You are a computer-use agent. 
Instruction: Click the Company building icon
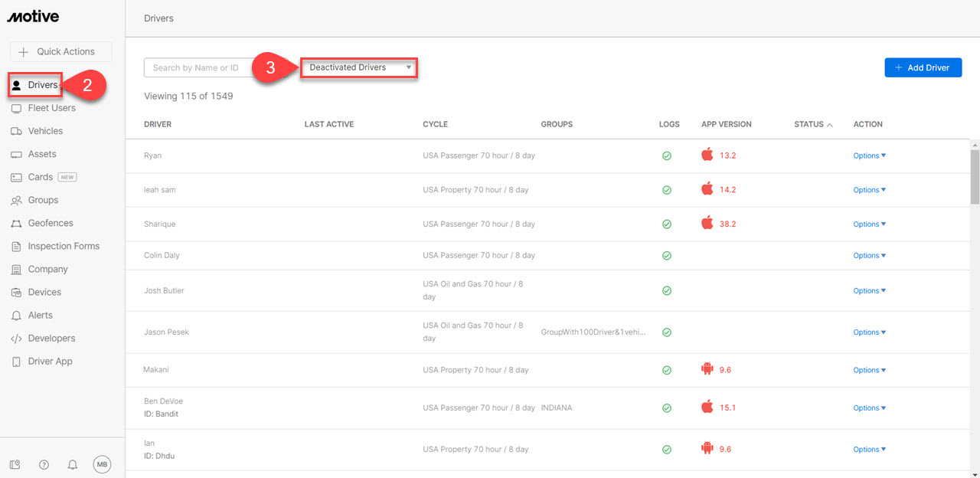(16, 269)
